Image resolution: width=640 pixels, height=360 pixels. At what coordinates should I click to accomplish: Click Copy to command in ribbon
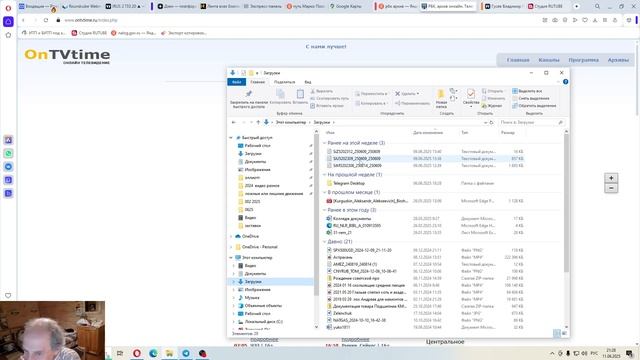(x=371, y=103)
